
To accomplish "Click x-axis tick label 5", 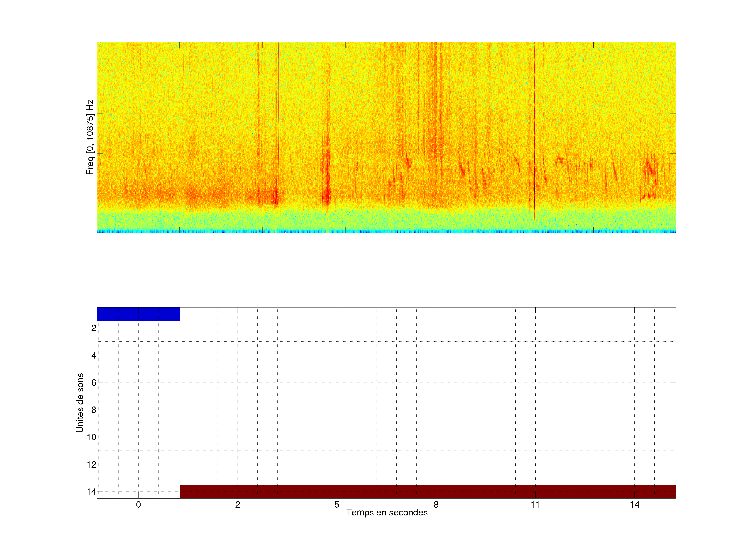I will pyautogui.click(x=337, y=505).
